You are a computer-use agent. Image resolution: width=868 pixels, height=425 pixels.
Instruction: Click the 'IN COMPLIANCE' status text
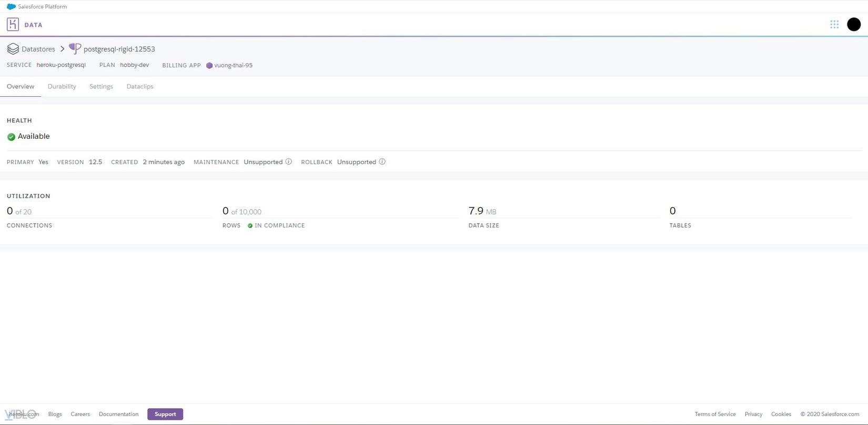coord(280,226)
